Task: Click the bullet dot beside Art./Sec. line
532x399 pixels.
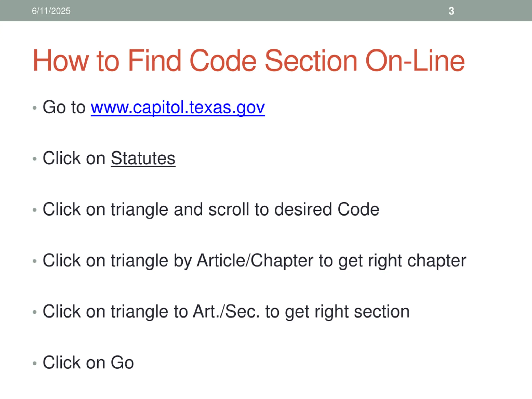Action: point(35,312)
